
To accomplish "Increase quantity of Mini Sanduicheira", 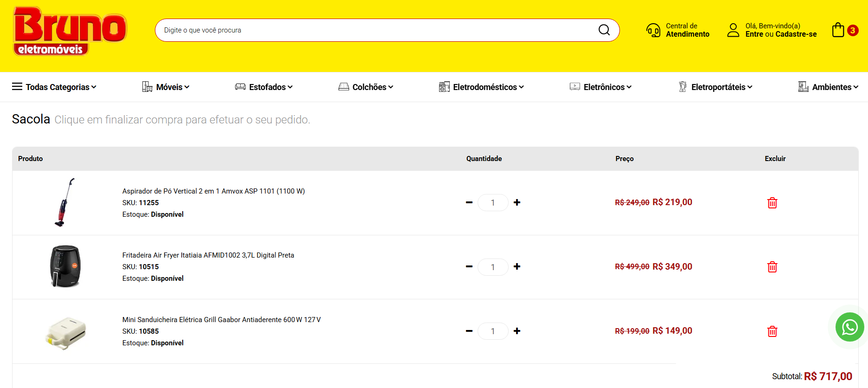I will coord(517,331).
